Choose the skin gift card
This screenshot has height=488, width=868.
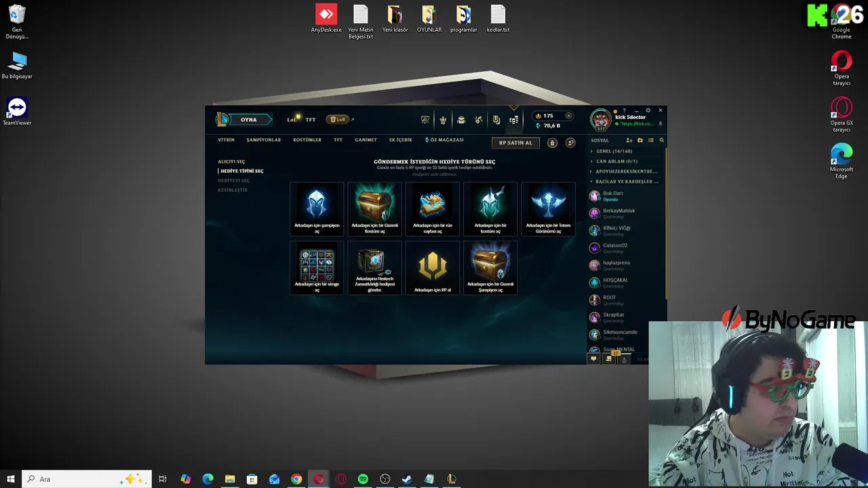tap(490, 209)
